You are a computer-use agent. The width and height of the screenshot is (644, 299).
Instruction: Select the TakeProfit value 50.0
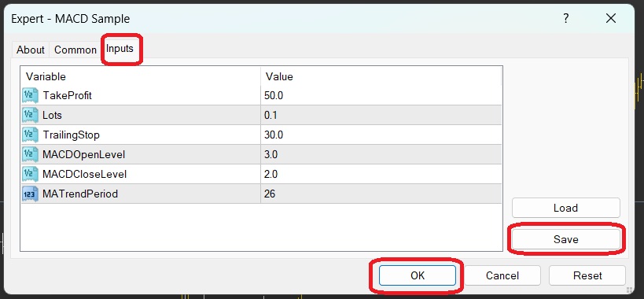[274, 96]
